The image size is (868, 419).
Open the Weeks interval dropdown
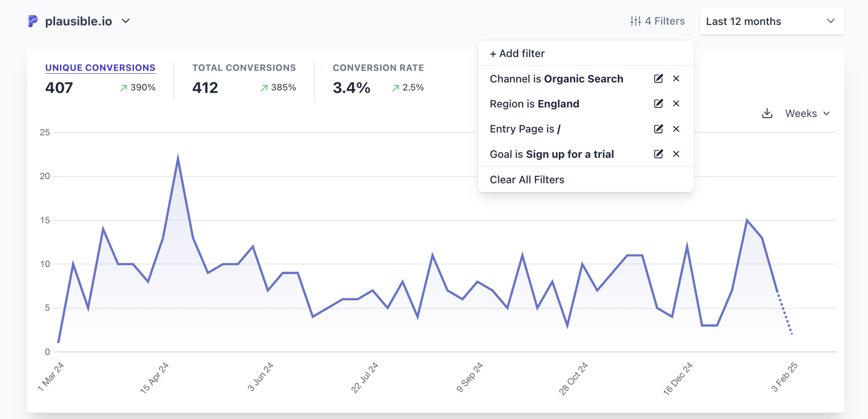(x=807, y=113)
